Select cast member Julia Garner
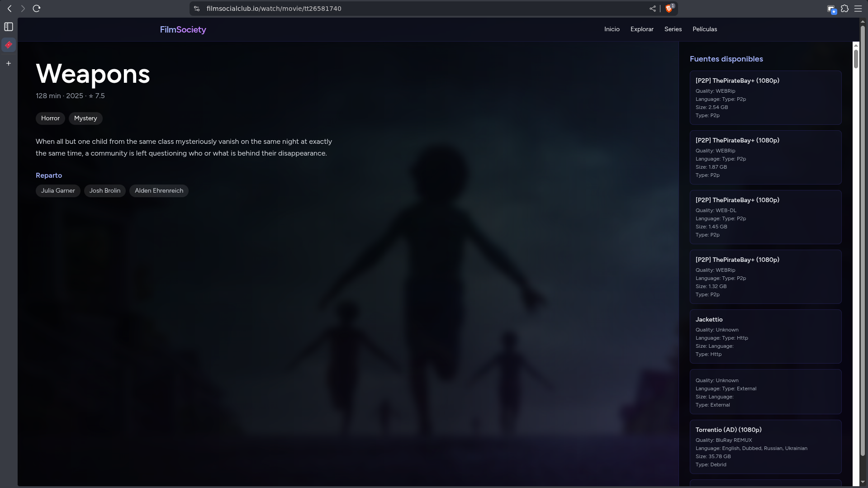This screenshot has width=868, height=488. pos(58,191)
